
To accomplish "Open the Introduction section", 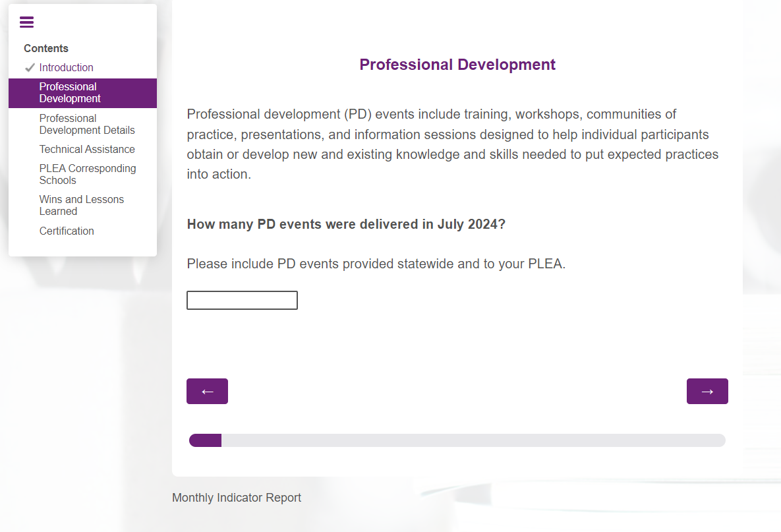I will click(66, 67).
